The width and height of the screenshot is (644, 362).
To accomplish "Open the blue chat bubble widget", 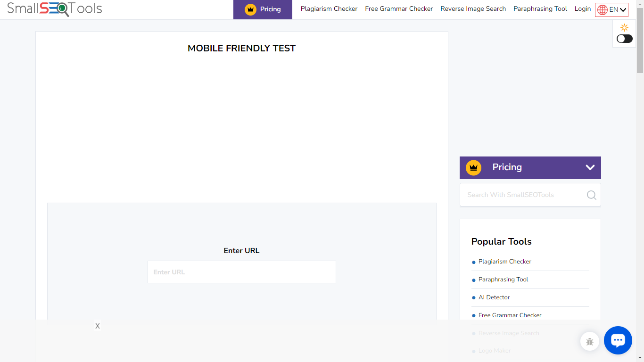I will (x=618, y=340).
